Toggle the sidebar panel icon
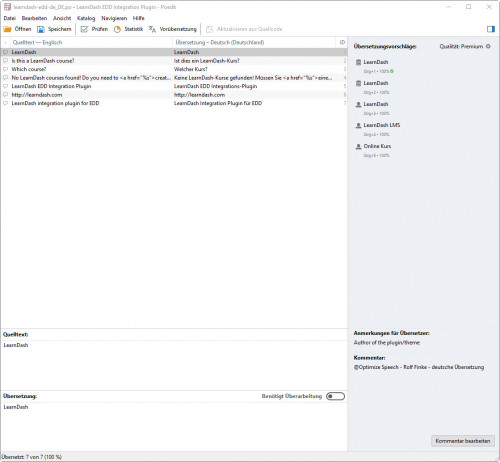Screen dimensions: 500x462 coord(491,29)
